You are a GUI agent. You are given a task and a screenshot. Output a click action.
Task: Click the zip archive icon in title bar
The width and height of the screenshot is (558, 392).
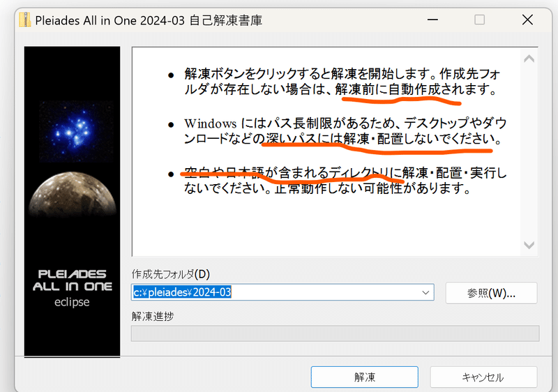click(24, 20)
